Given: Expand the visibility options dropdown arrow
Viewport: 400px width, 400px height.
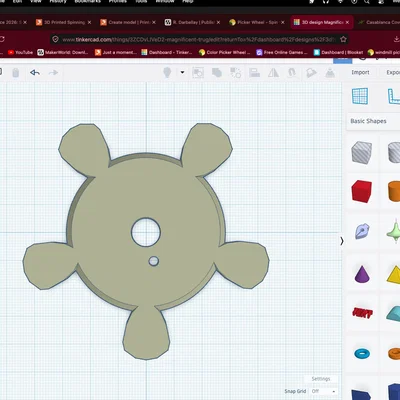Looking at the screenshot, I should (x=182, y=72).
